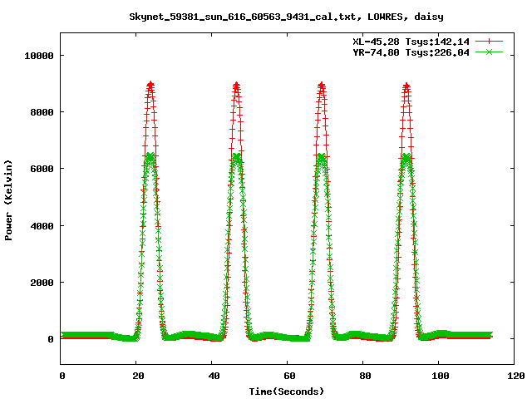Click y-axis tick label 2000
532x399 pixels.
[42, 283]
